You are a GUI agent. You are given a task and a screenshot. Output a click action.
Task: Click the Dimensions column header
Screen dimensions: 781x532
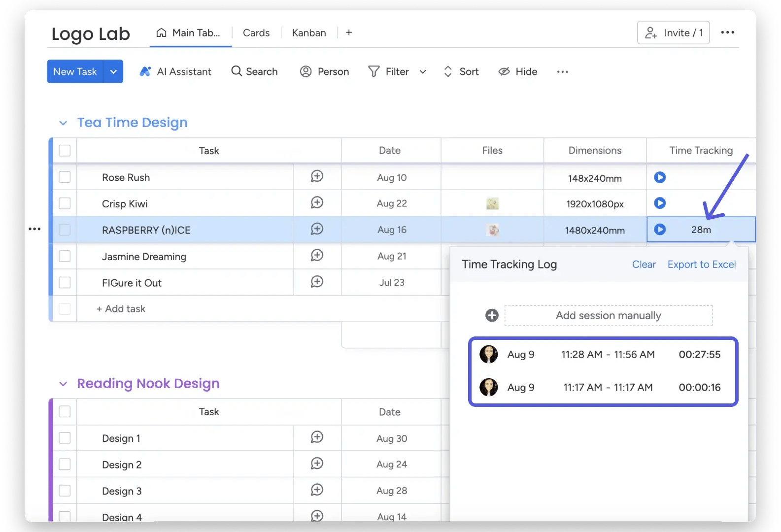[x=595, y=150]
